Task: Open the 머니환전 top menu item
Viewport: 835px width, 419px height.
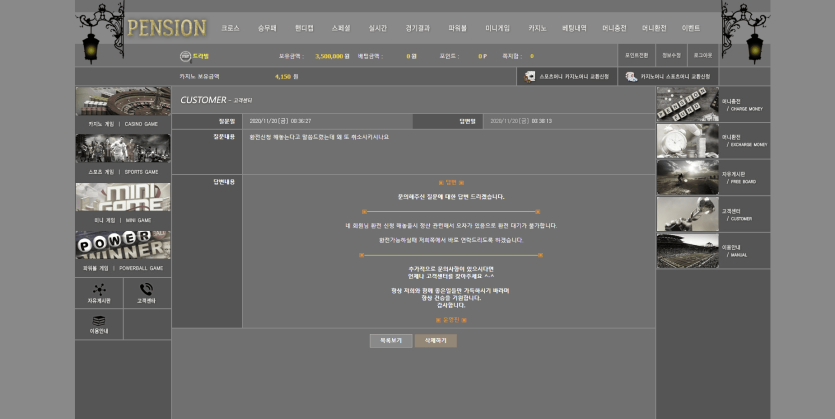Action: click(654, 28)
